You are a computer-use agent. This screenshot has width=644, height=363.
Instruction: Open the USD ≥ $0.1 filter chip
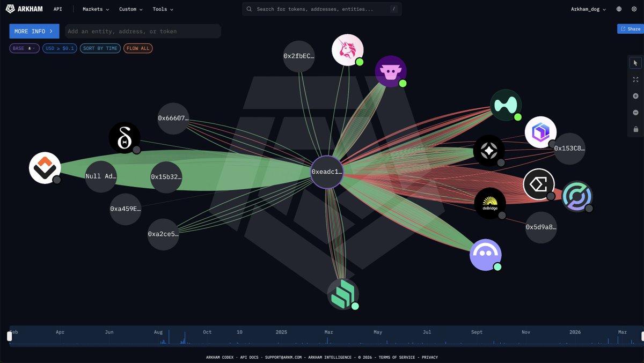(60, 48)
